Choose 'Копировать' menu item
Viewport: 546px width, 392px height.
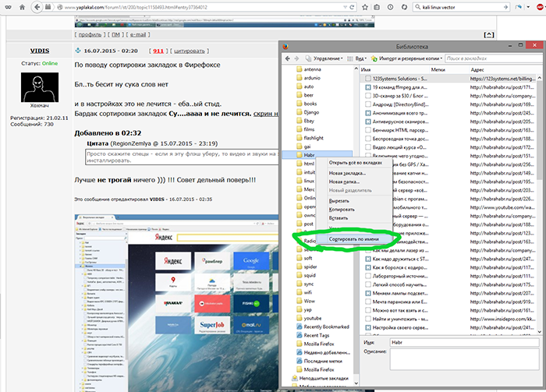click(x=354, y=210)
